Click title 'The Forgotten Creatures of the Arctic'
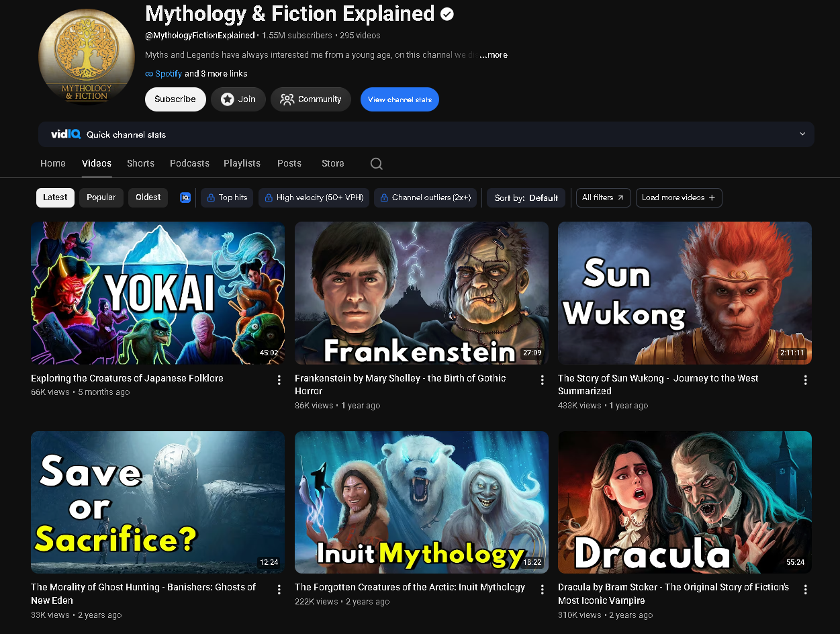840x634 pixels. click(410, 587)
